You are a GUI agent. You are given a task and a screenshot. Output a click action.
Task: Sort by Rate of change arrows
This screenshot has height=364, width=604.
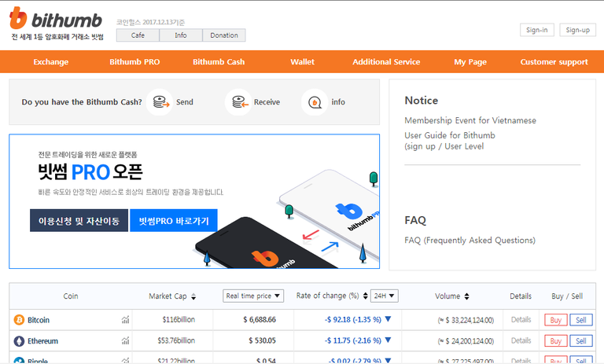click(365, 296)
